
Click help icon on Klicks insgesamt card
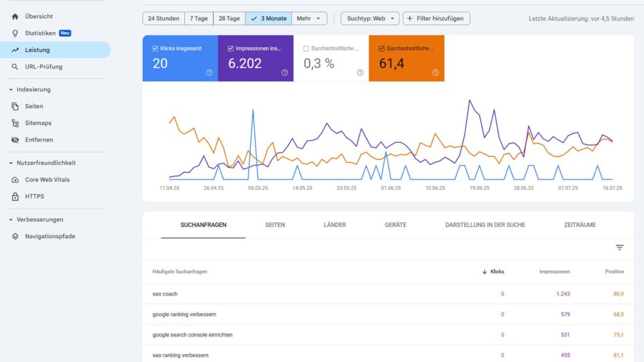pos(209,72)
